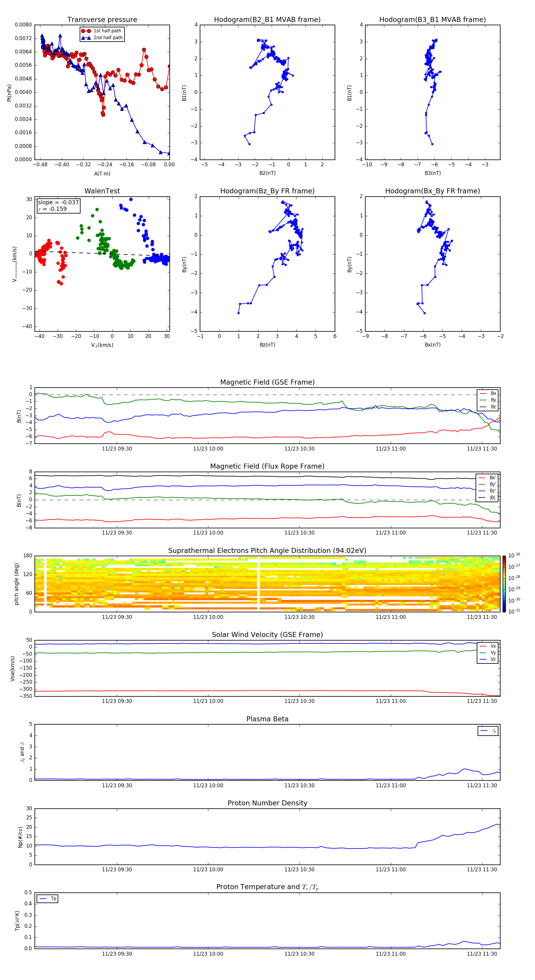Click the 'Proton Number Density' title

pos(267,803)
